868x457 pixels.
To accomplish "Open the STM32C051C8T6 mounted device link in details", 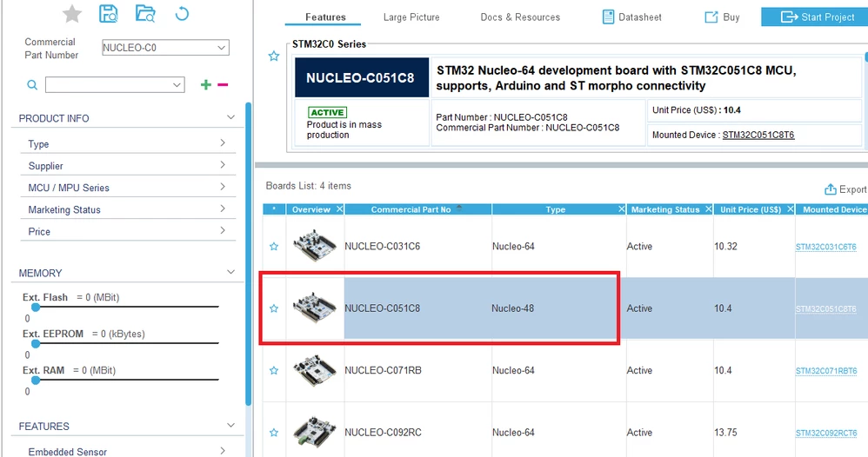I will click(x=758, y=135).
